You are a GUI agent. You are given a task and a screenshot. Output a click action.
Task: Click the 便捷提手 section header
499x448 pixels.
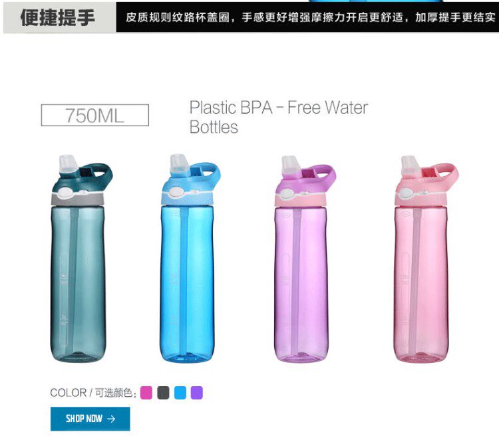tap(59, 17)
